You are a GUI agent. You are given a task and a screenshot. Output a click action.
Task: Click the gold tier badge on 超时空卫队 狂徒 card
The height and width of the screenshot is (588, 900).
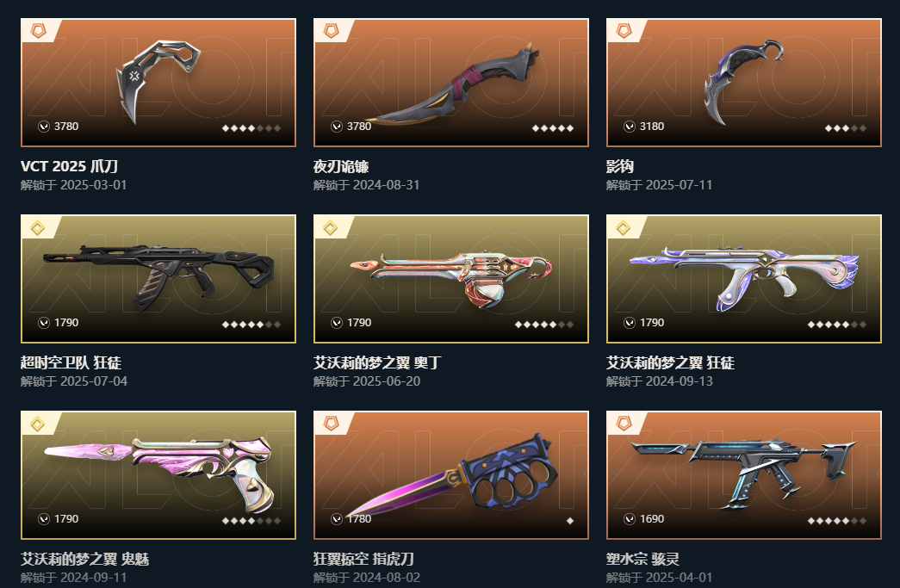pos(38,228)
